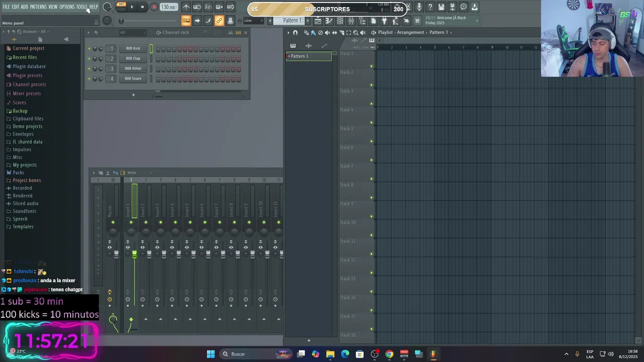Click the chat bubble icon in toolbar
Image resolution: width=644 pixels, height=362 pixels.
[463, 7]
